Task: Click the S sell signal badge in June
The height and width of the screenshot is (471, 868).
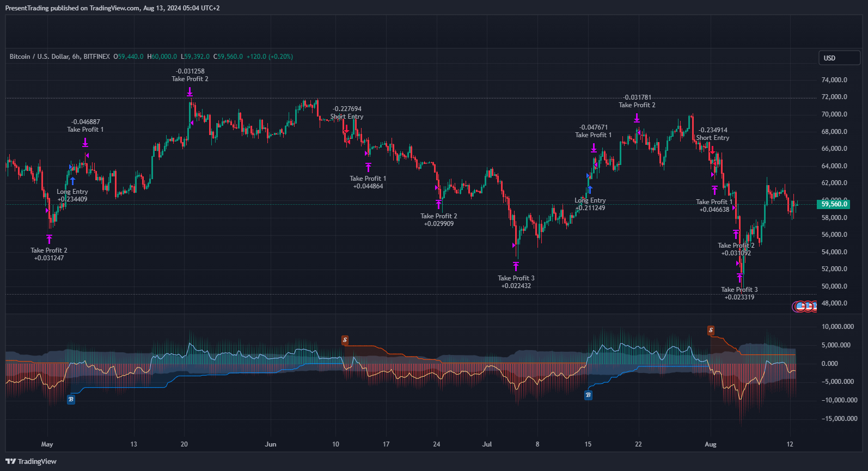Action: tap(345, 340)
